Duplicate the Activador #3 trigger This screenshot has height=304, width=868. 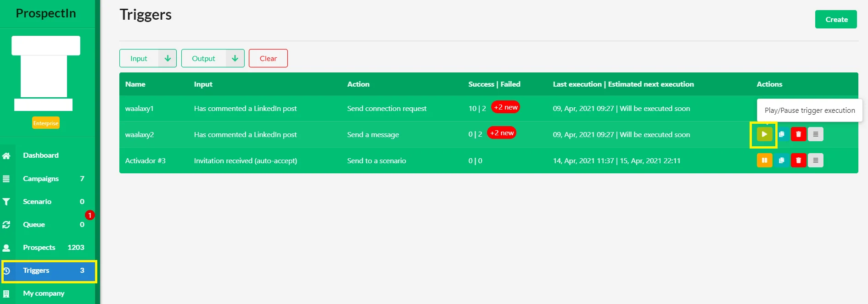pos(782,160)
